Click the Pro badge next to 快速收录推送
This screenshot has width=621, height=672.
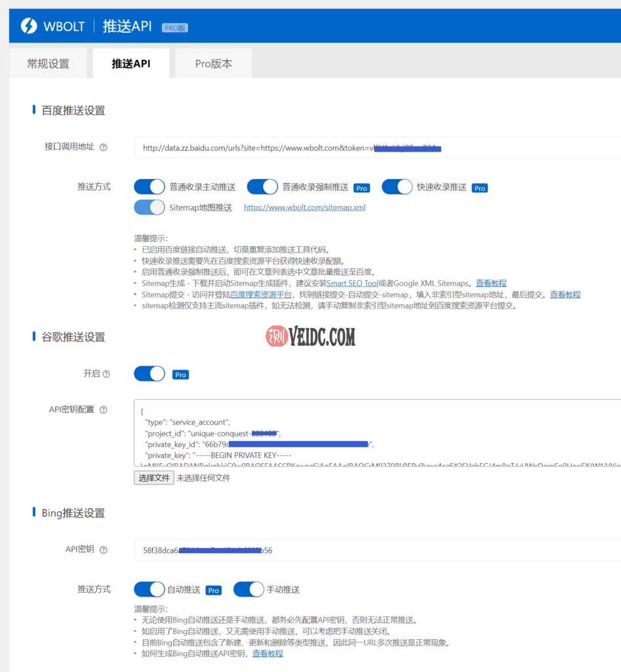(479, 188)
